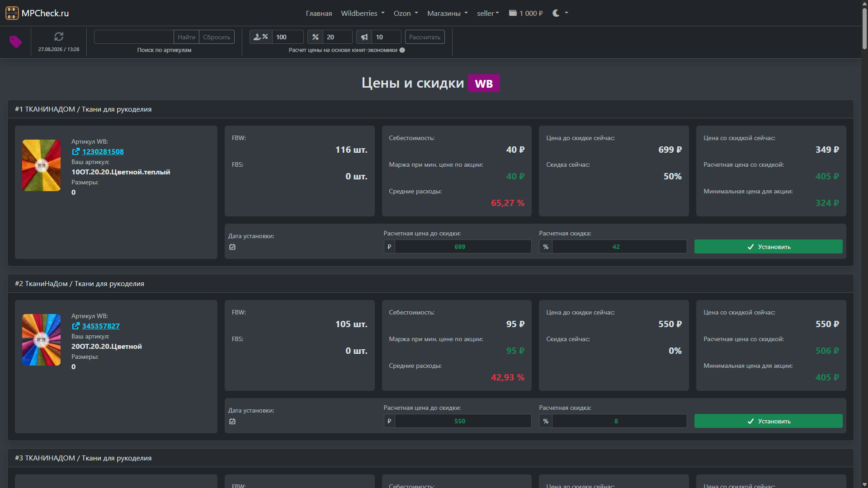Click seller article '10ОТ.20.20.Цветной.теплый'
The image size is (868, 488).
121,172
